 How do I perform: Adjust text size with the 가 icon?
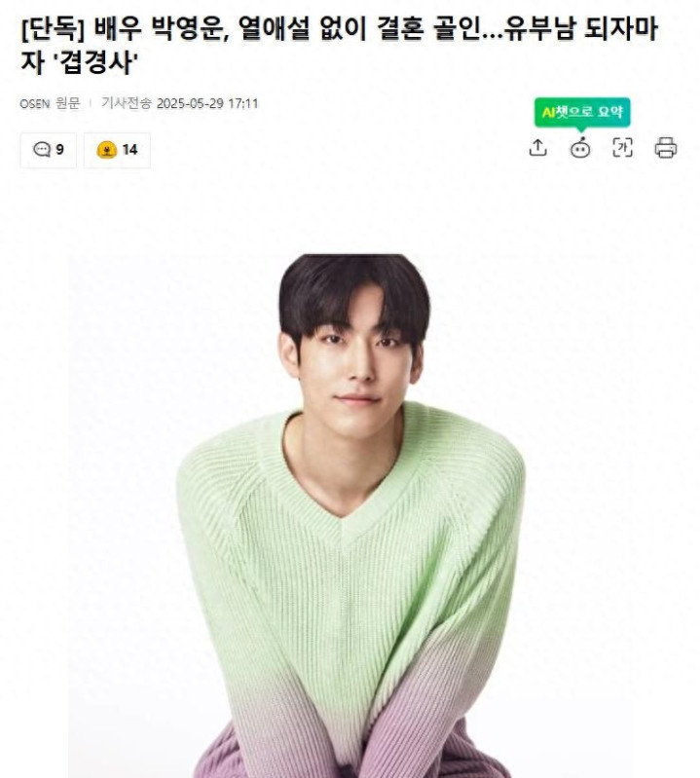tap(623, 148)
